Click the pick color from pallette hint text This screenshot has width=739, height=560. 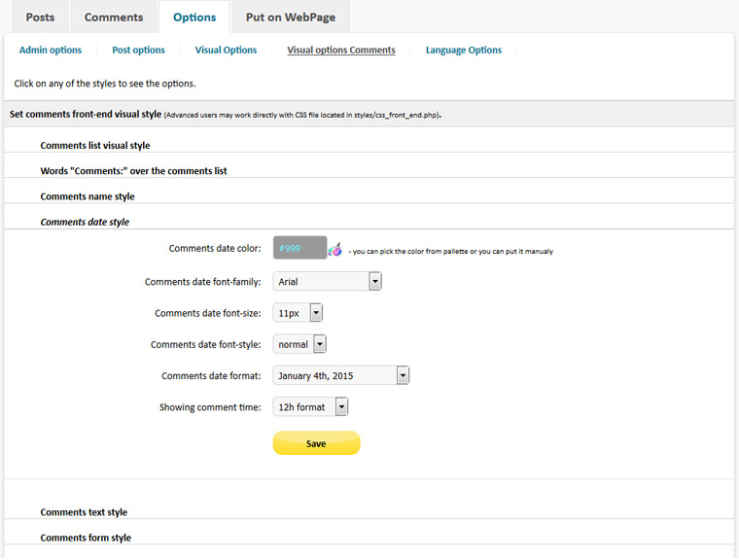click(450, 251)
